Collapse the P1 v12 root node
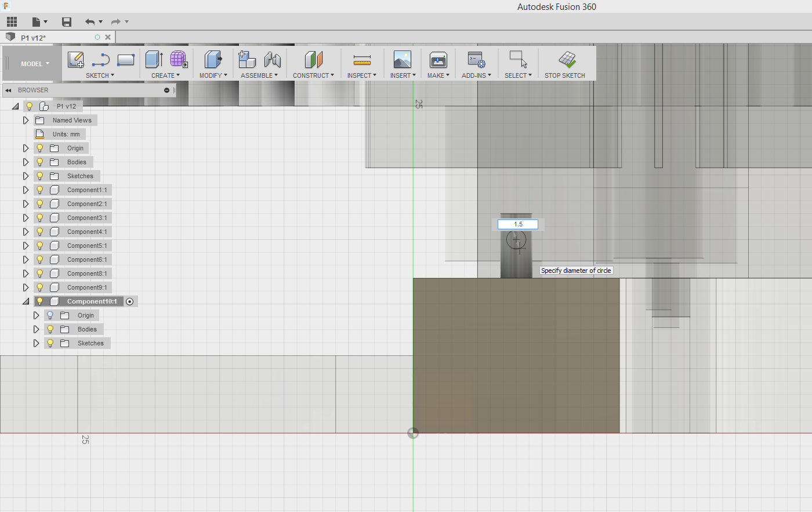 click(x=16, y=107)
